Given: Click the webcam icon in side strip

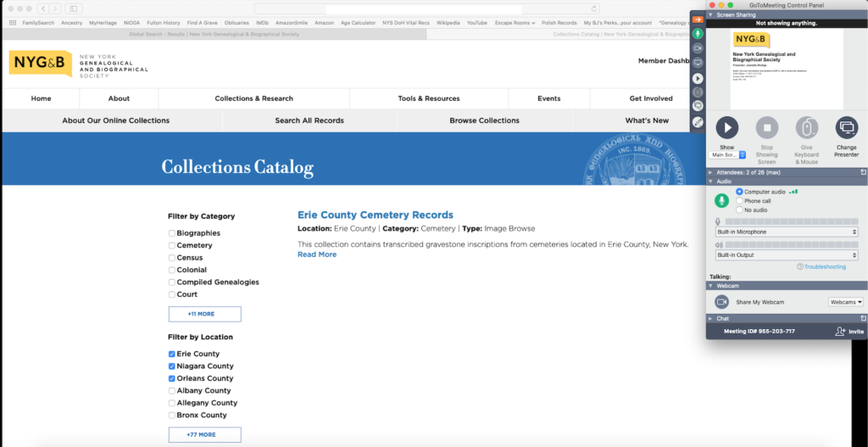Looking at the screenshot, I should coord(698,47).
